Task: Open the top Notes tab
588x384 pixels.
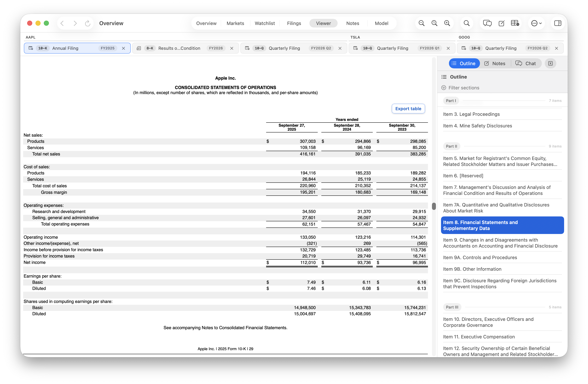Action: tap(352, 23)
